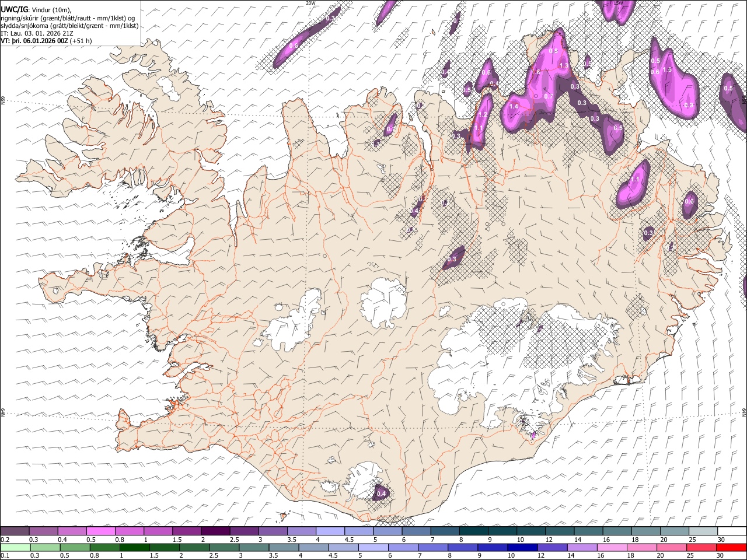747x560 pixels.
Task: Click the dark blue lower-row swatch between 10 and 12
Action: pyautogui.click(x=523, y=547)
